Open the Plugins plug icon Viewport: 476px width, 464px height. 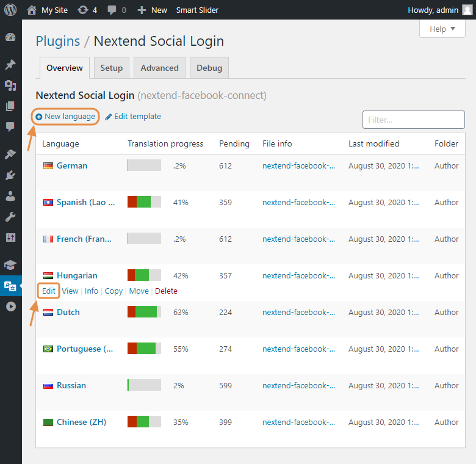10,176
